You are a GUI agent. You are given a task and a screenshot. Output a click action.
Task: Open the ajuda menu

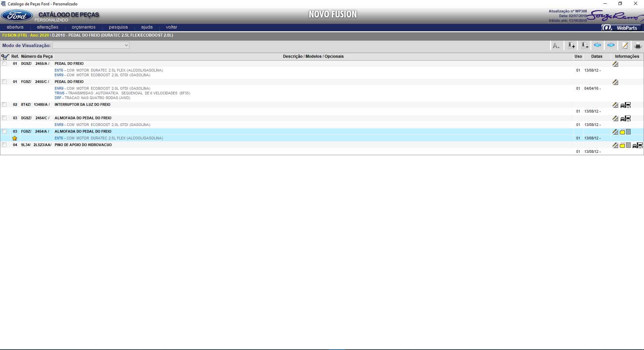pyautogui.click(x=147, y=27)
